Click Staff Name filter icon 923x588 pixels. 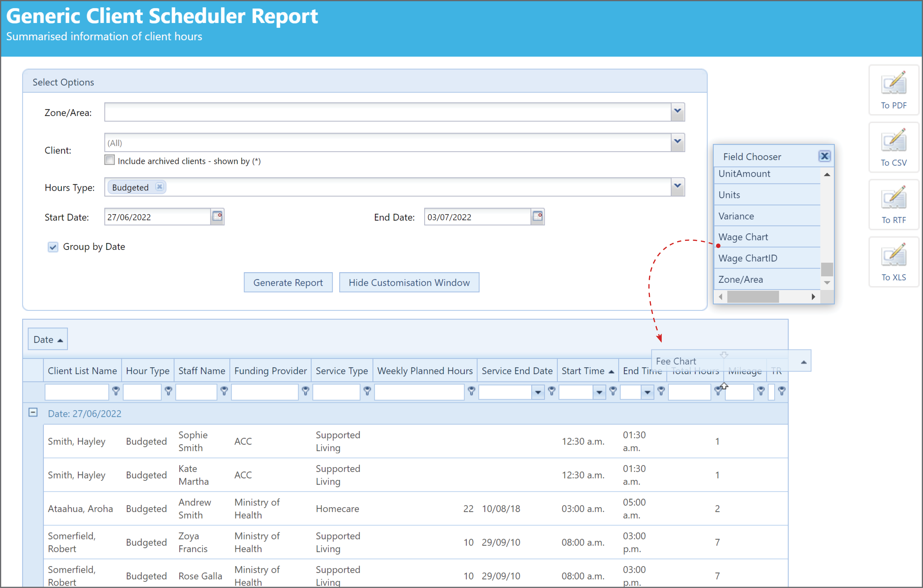click(224, 391)
